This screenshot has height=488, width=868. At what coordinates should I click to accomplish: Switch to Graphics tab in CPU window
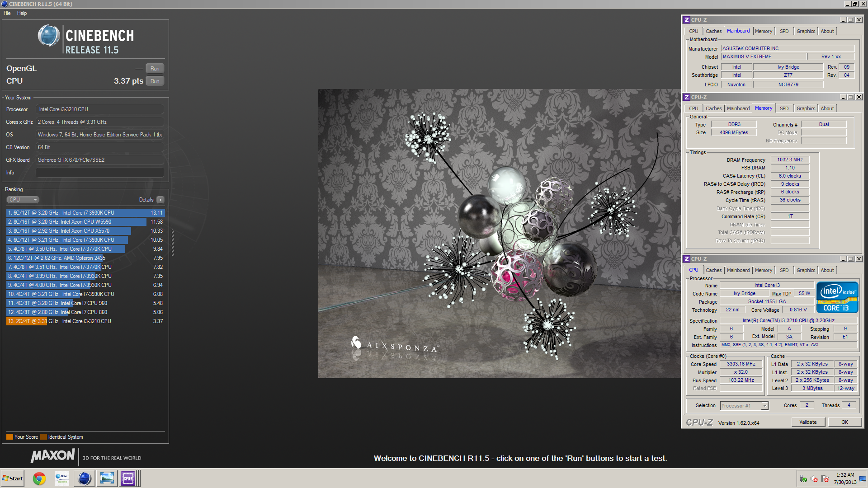(806, 270)
